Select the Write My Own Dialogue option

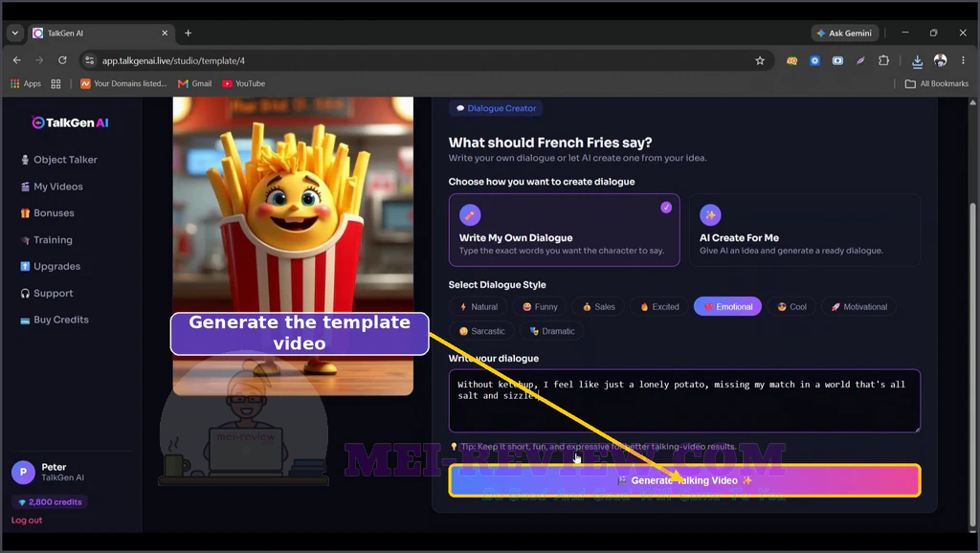coord(564,230)
